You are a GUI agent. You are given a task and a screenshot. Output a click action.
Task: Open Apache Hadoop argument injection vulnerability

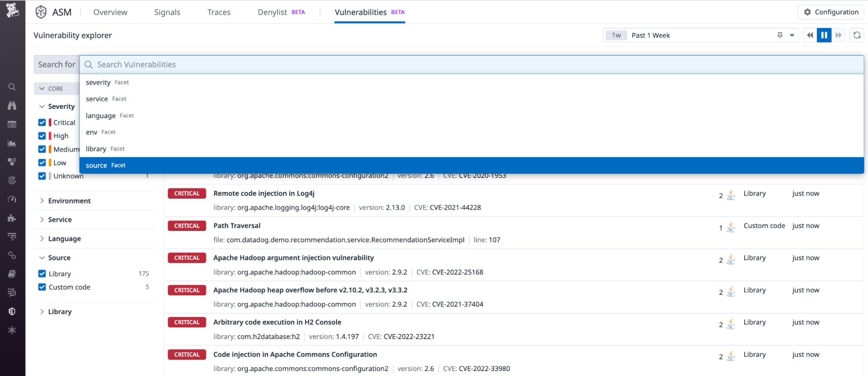tap(294, 258)
